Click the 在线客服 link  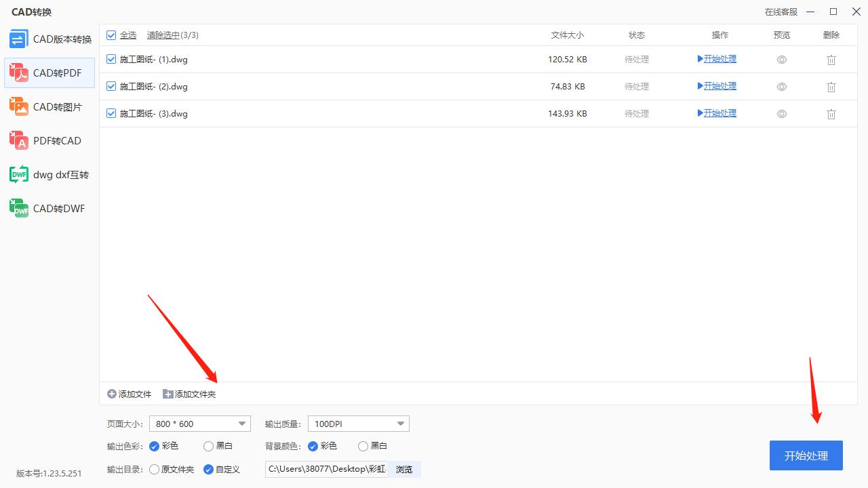tap(781, 12)
